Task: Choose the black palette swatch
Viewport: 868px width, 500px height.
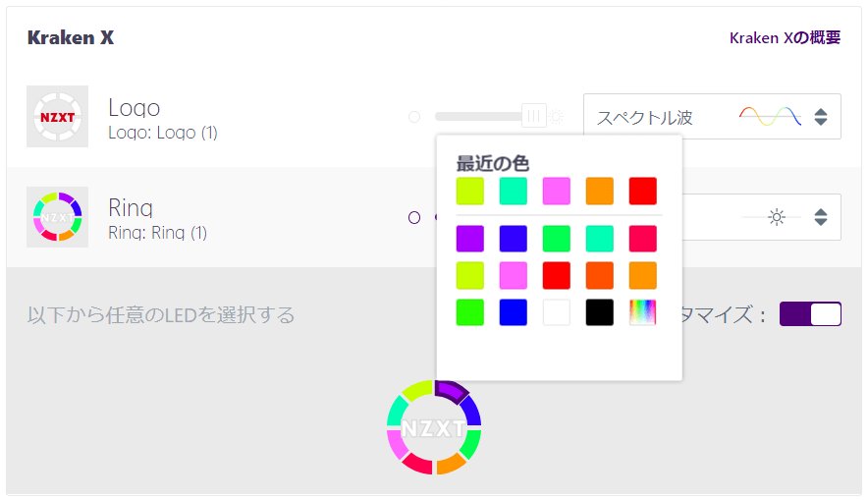Action: [600, 312]
